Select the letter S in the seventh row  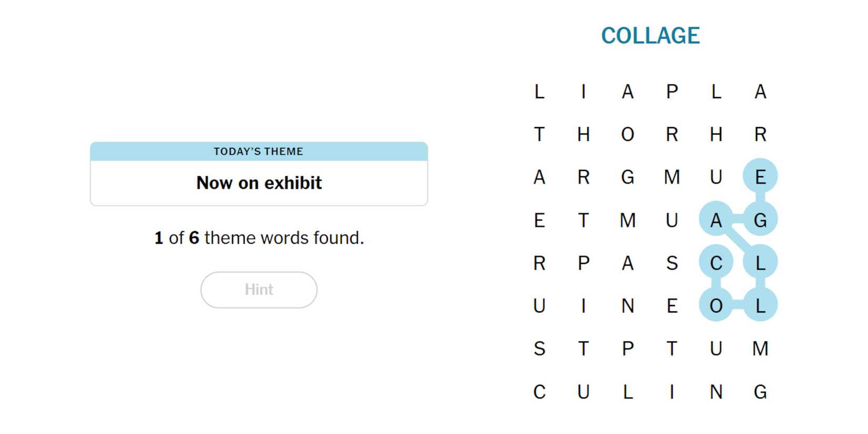click(539, 349)
